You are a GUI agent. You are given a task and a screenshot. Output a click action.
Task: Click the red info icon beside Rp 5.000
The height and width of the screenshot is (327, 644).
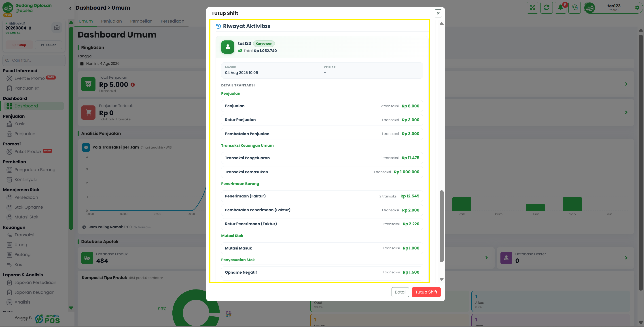(x=133, y=85)
